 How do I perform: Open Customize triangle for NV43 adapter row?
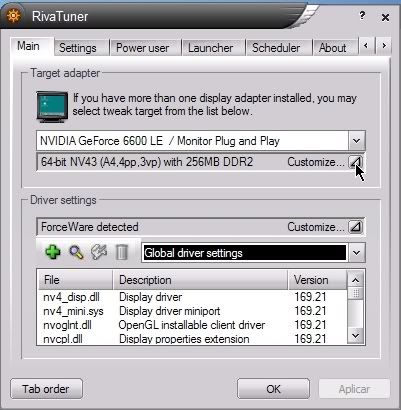coord(356,162)
